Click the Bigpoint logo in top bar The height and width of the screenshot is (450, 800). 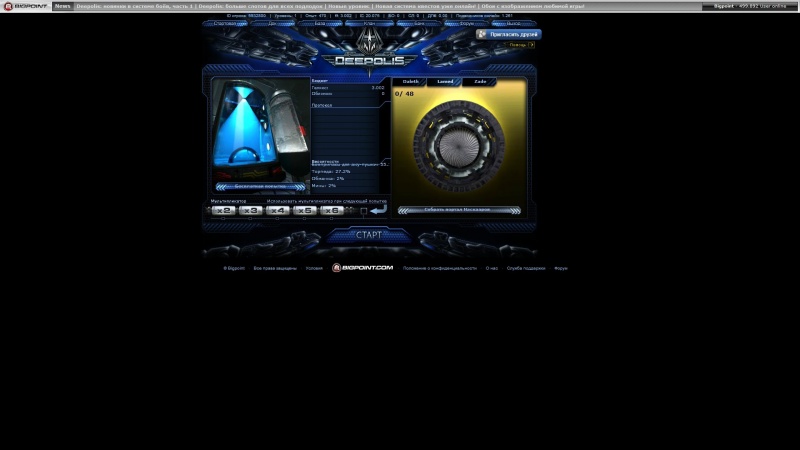26,6
